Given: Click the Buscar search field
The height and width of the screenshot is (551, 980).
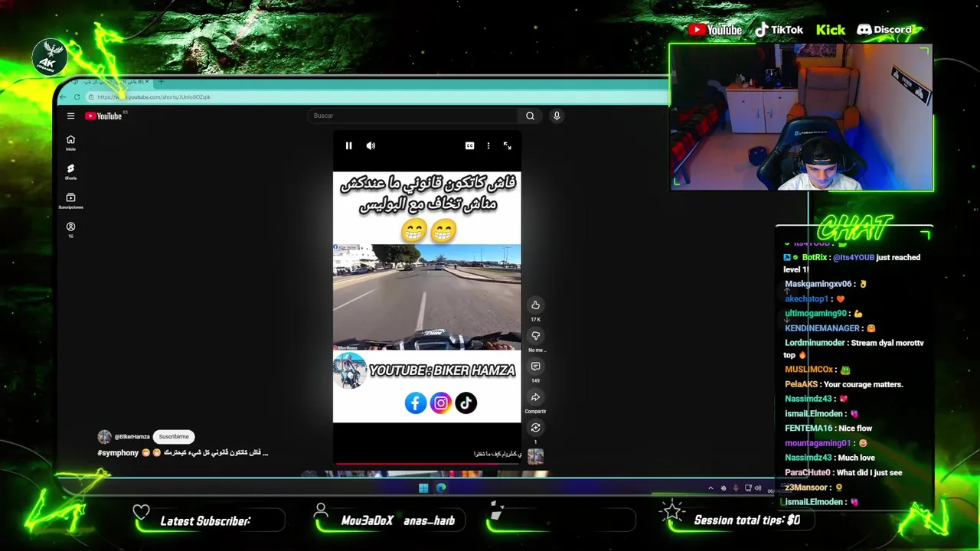Looking at the screenshot, I should pyautogui.click(x=414, y=116).
